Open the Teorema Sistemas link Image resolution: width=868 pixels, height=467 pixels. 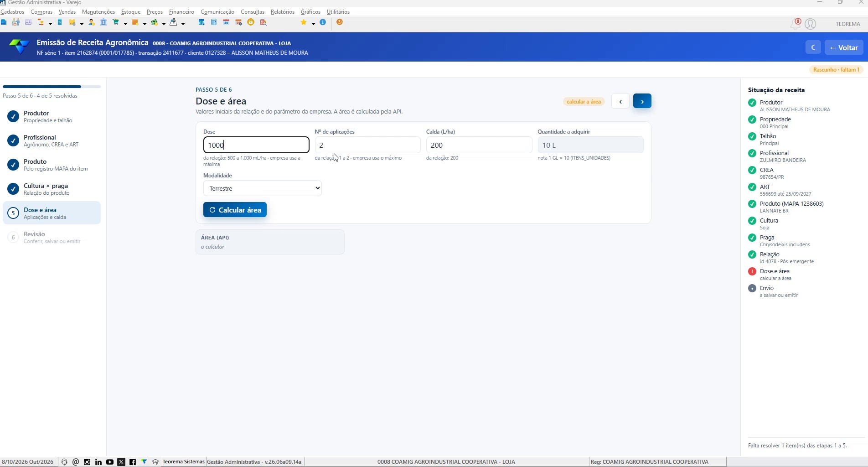tap(183, 462)
